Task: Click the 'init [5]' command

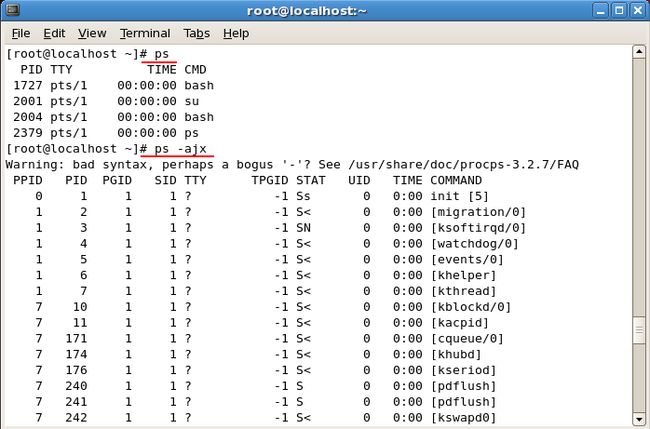Action: click(x=459, y=196)
